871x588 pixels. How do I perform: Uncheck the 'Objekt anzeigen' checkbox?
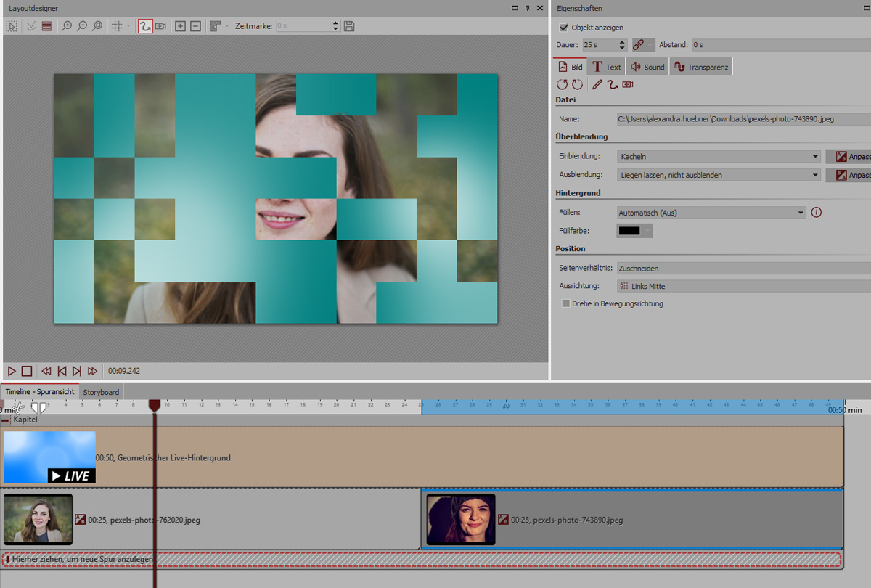[564, 28]
